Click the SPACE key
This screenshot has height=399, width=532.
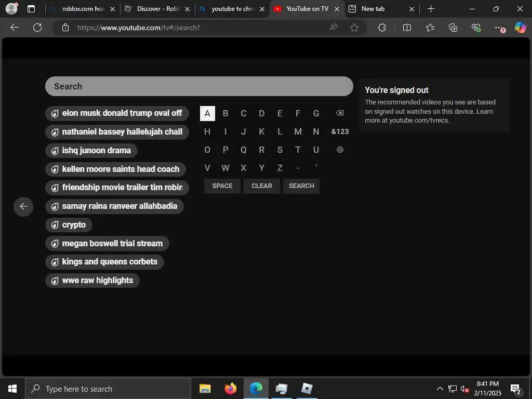tap(222, 186)
